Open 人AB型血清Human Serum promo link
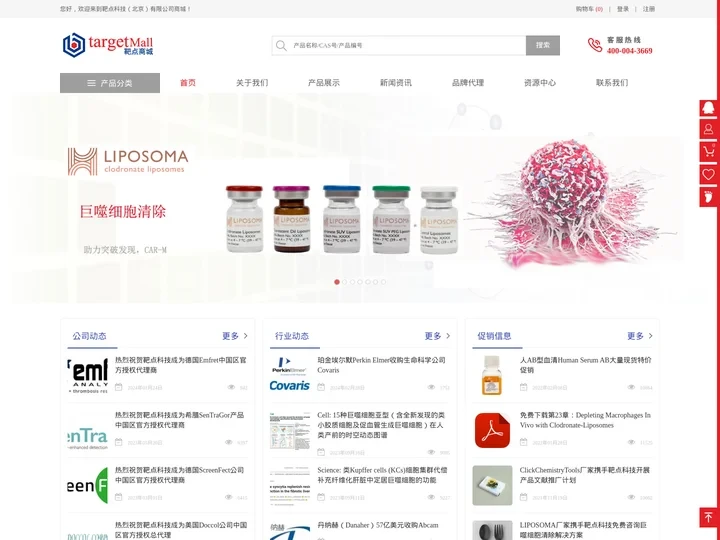 (x=585, y=365)
